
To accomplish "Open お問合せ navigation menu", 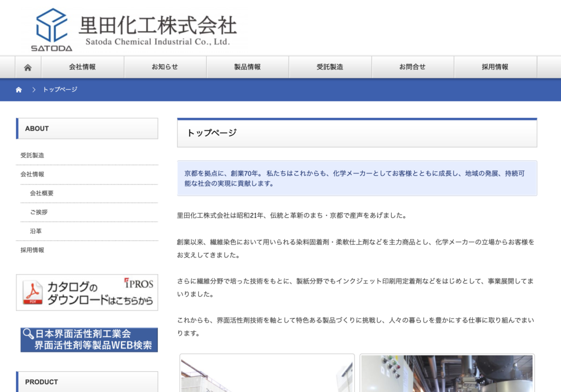I will pos(413,67).
